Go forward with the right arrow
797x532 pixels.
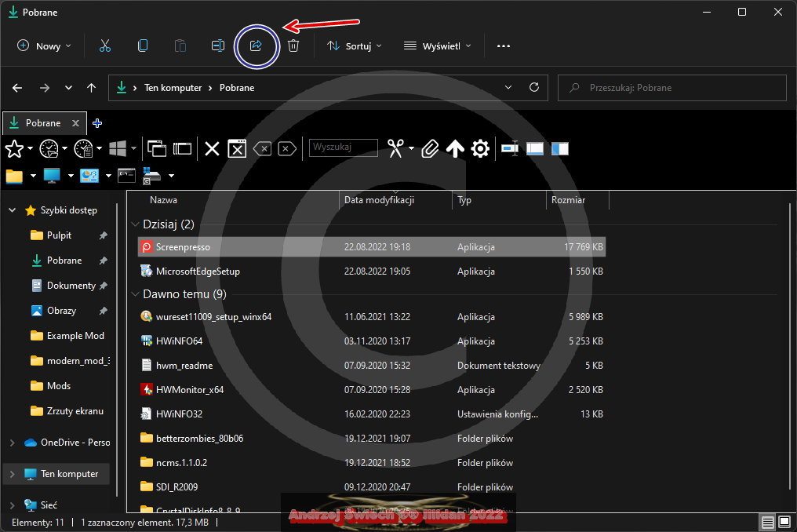(45, 88)
